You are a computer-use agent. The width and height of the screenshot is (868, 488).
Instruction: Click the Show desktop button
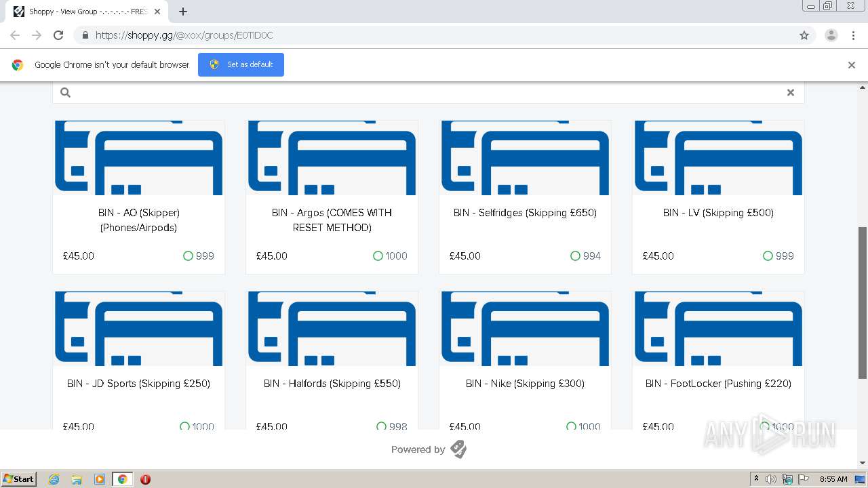[x=861, y=479]
